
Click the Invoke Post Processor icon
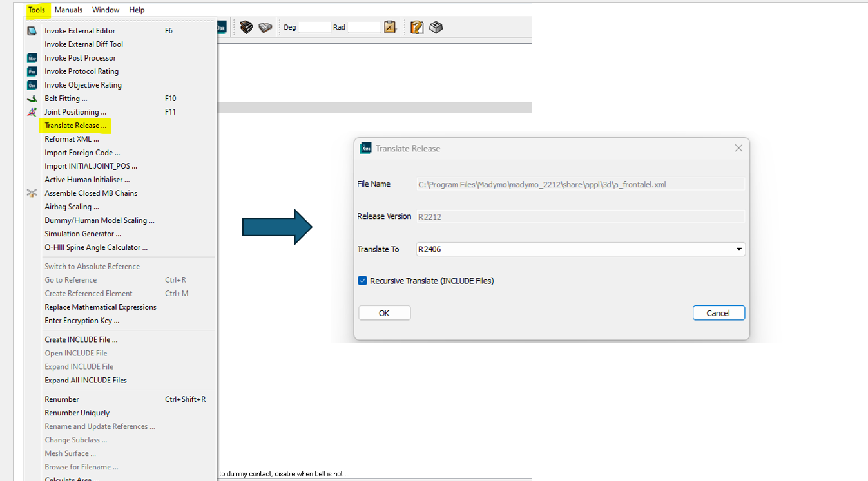click(x=31, y=57)
